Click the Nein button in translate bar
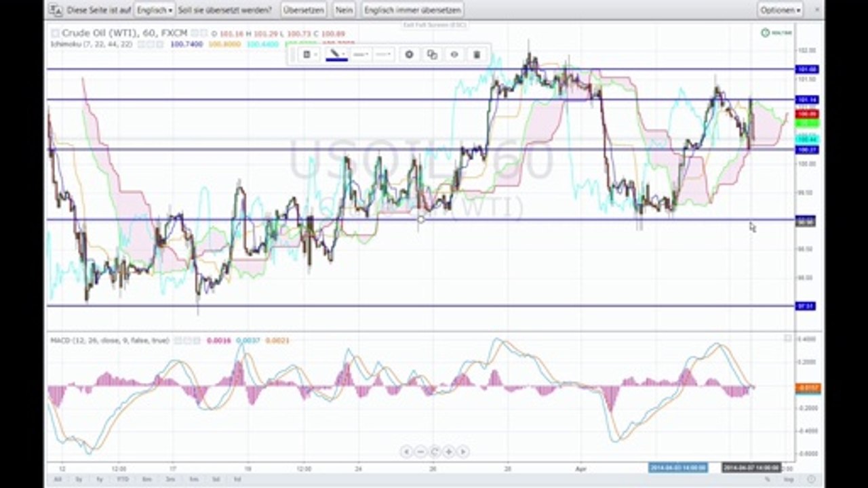868x488 pixels. [x=344, y=10]
